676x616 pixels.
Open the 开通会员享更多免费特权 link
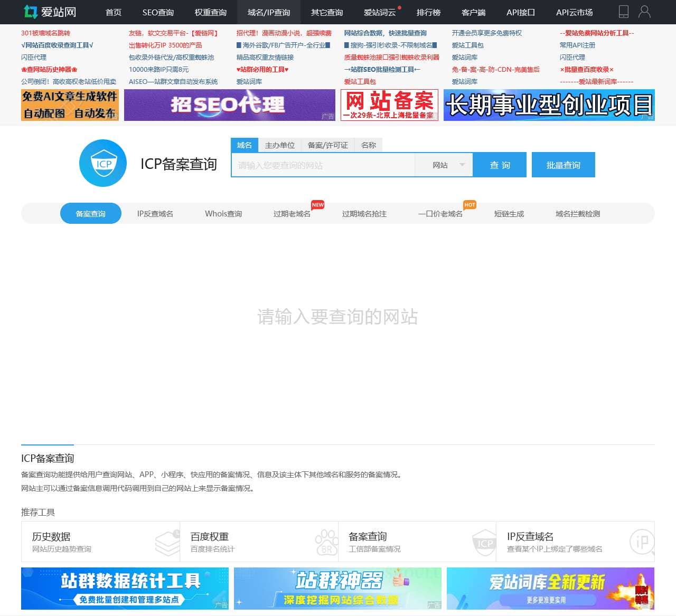(x=487, y=33)
